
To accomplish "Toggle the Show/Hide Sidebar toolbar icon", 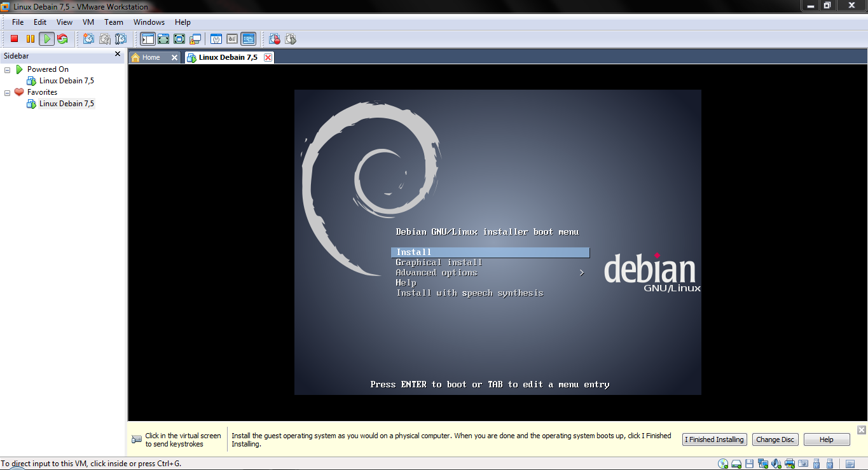I will click(148, 39).
